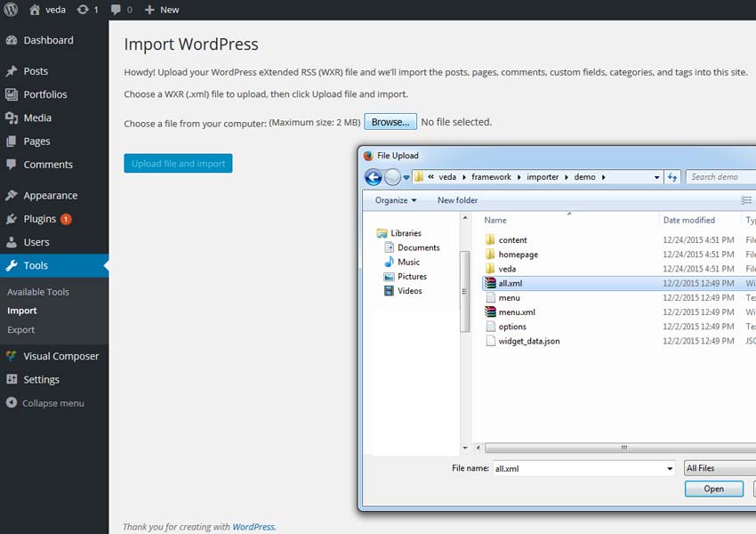Open the All Files file type dropdown
756x534 pixels.
(x=719, y=467)
